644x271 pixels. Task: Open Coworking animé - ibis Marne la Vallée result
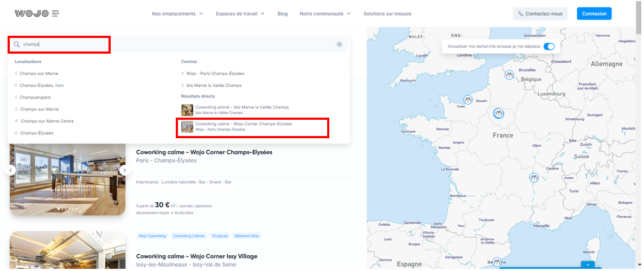pos(235,109)
